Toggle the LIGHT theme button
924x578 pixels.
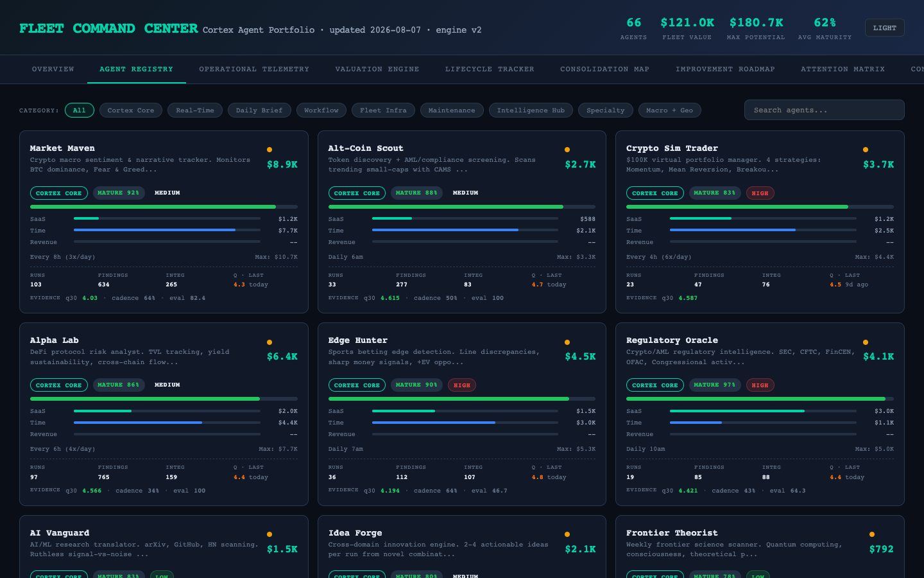pyautogui.click(x=884, y=28)
